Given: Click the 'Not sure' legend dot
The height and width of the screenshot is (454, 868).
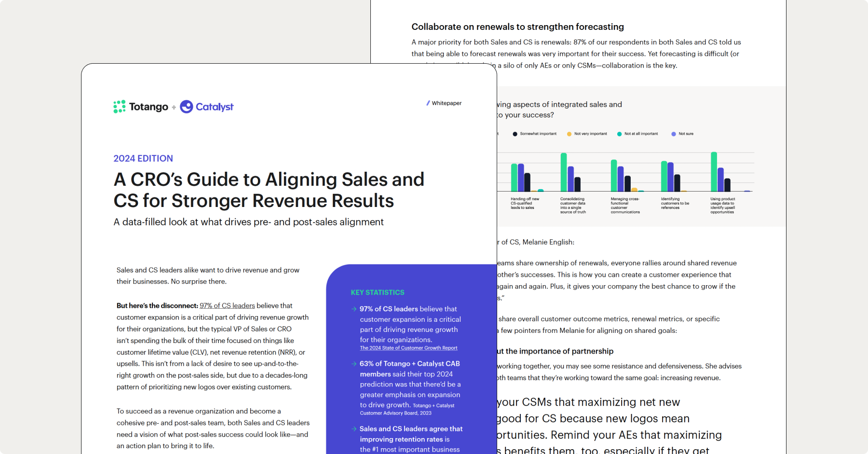Looking at the screenshot, I should coord(674,134).
